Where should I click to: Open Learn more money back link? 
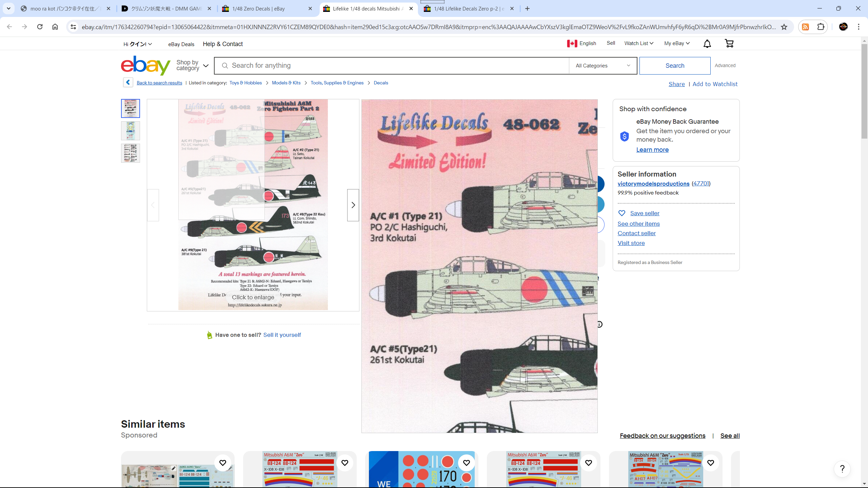coord(652,150)
